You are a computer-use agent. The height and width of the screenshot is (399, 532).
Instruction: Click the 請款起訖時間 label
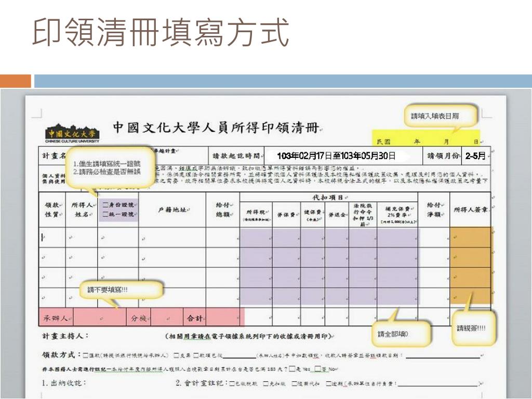point(236,156)
